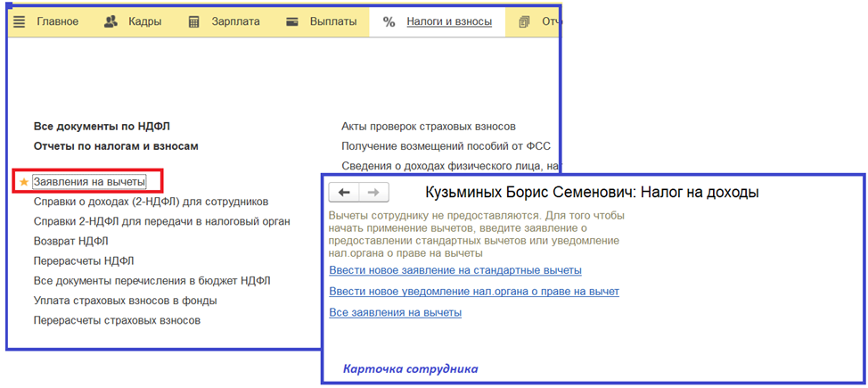The image size is (868, 388).
Task: Open Перерасчеты НДФЛ
Action: (x=84, y=261)
